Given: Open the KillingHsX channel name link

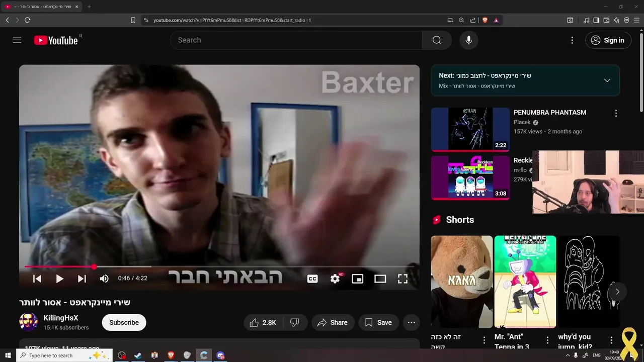Looking at the screenshot, I should click(61, 318).
